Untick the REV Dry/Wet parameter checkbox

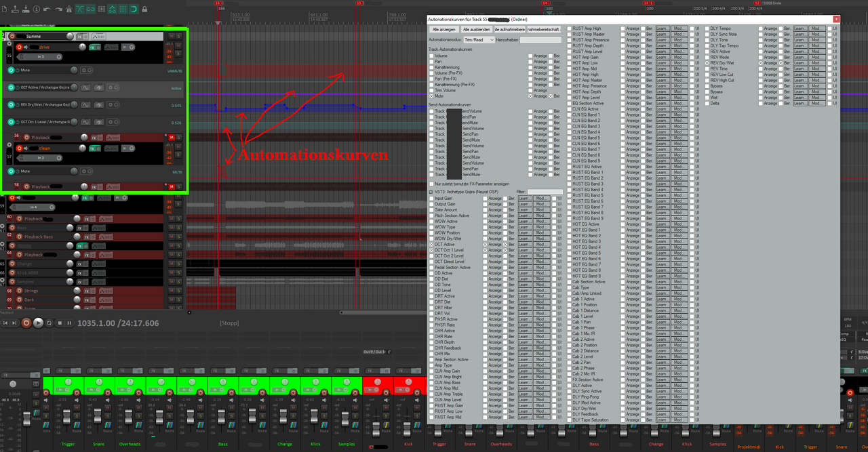707,63
